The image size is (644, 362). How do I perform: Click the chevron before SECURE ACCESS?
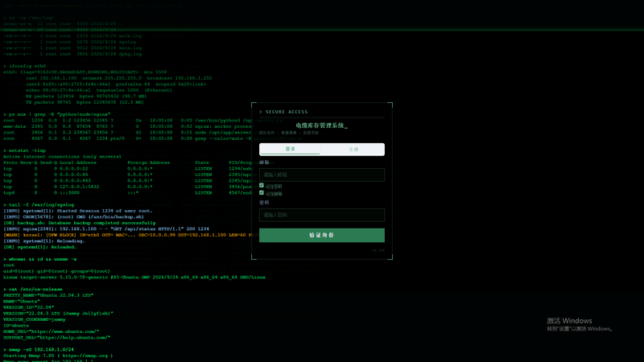pos(261,112)
